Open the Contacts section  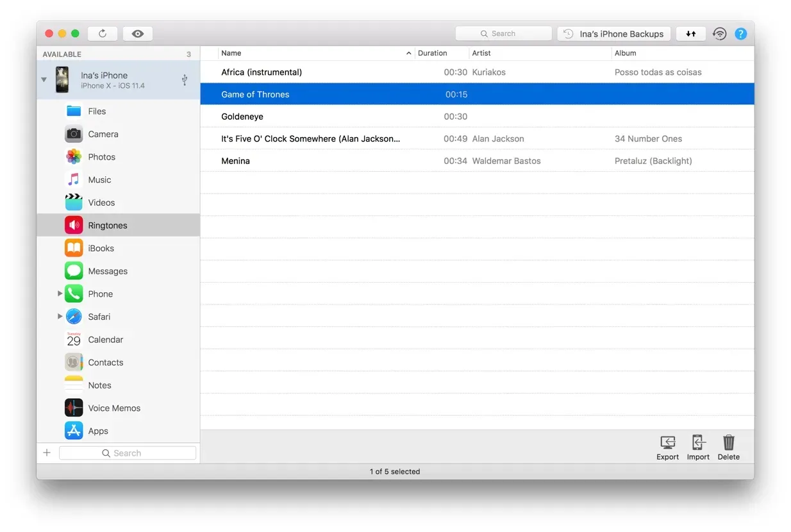tap(105, 362)
